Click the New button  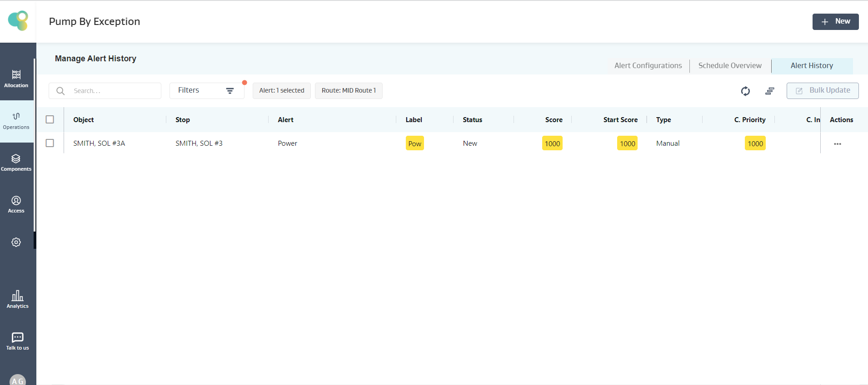(x=835, y=21)
